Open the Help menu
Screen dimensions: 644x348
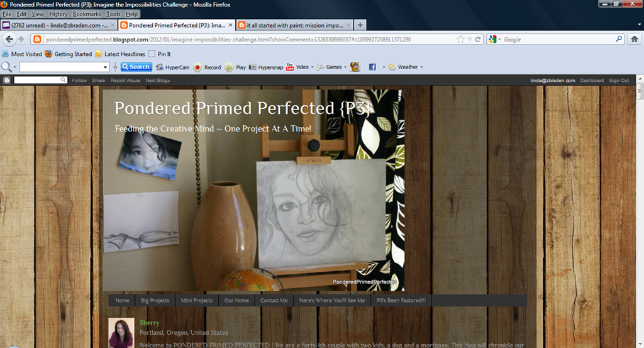pyautogui.click(x=132, y=14)
